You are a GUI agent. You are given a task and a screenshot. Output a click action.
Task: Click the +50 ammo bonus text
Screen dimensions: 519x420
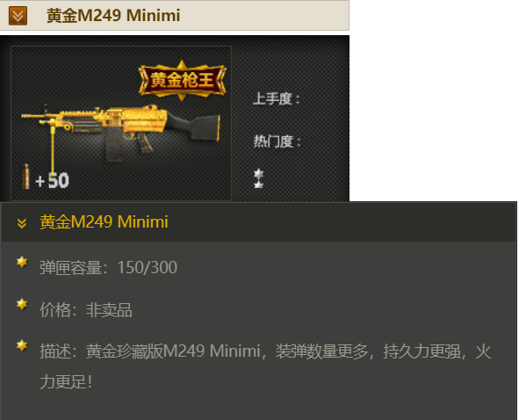tap(53, 180)
